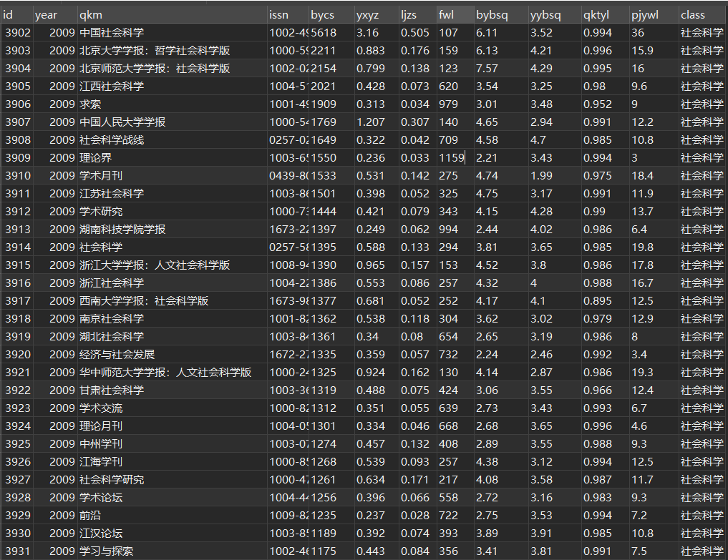Select bybsq value 7.57

coord(501,69)
